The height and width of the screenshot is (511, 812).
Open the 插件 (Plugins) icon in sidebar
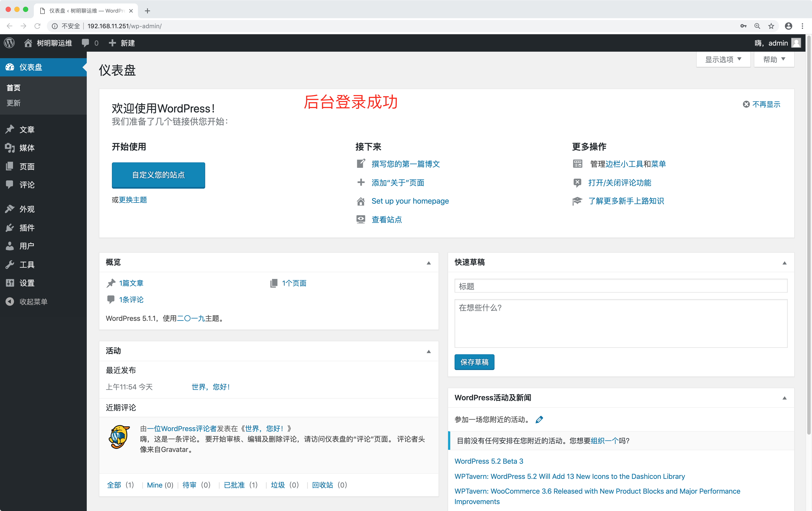click(x=10, y=228)
